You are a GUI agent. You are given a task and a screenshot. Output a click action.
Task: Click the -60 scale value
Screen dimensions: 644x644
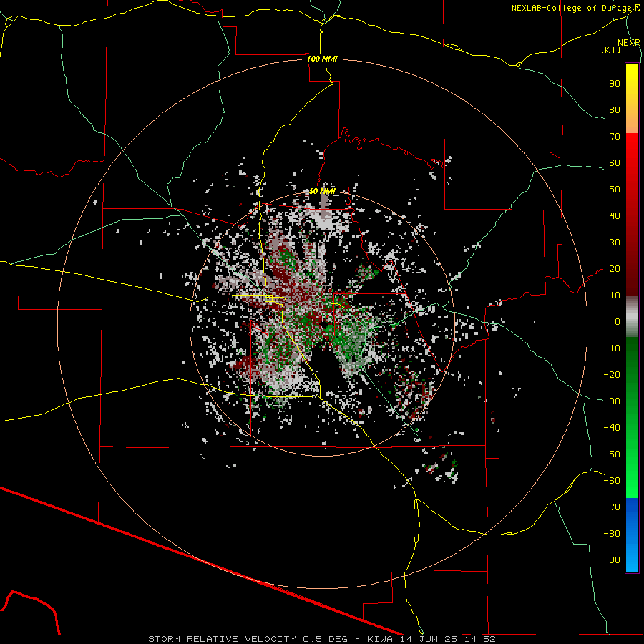(x=612, y=481)
